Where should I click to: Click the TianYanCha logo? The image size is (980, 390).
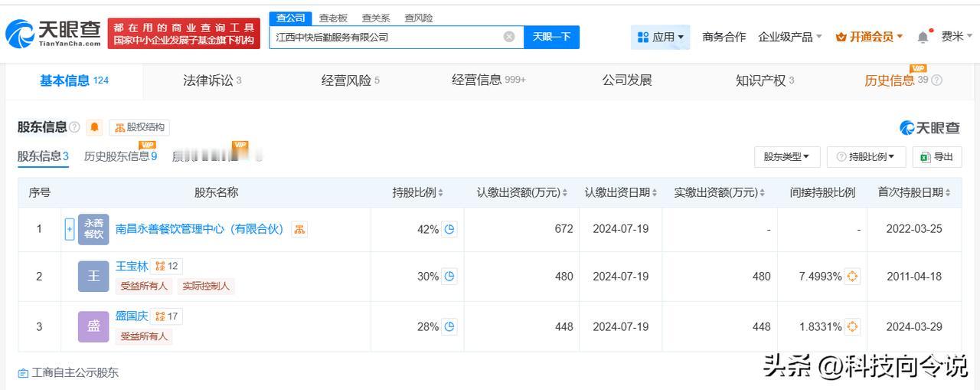coord(53,33)
